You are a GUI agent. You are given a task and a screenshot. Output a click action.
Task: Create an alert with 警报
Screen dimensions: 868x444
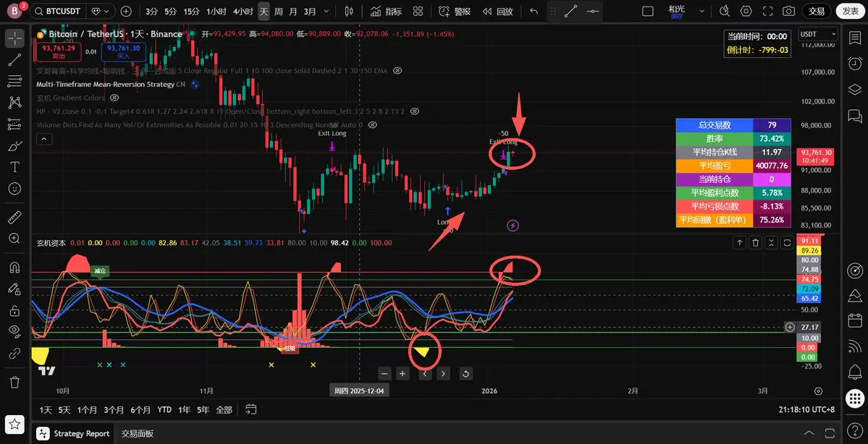[x=455, y=11]
